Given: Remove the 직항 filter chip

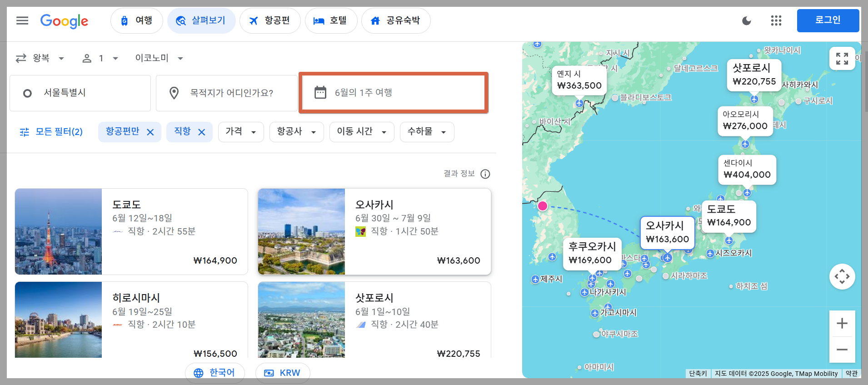Looking at the screenshot, I should [x=202, y=132].
